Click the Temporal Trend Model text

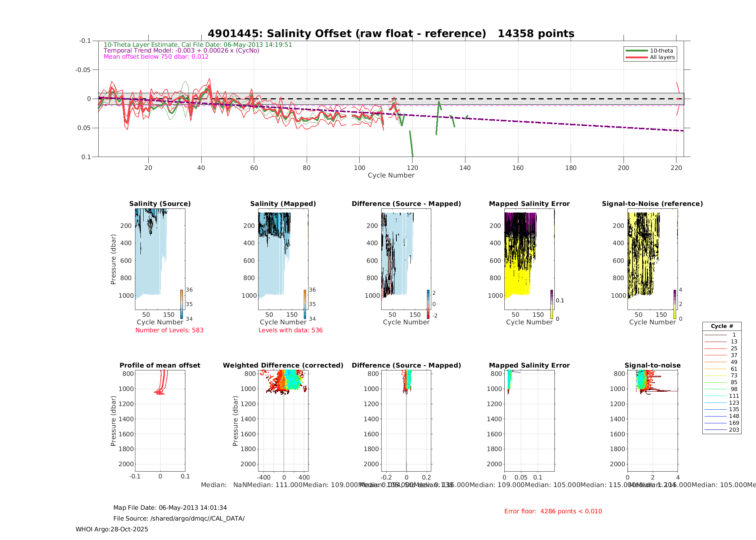pos(181,50)
